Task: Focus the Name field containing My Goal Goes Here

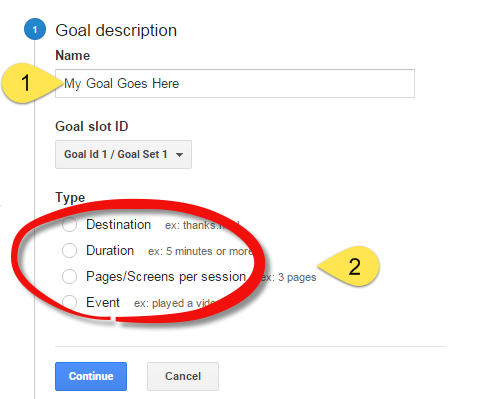Action: click(235, 83)
